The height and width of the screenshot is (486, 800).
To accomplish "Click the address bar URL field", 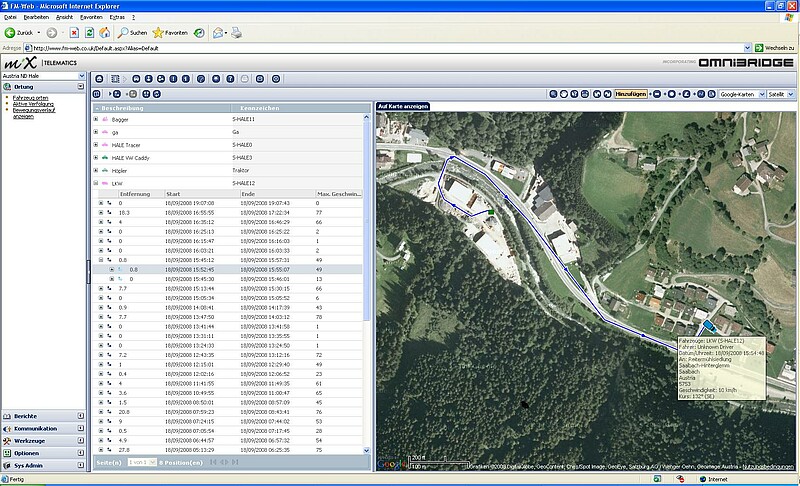I will (388, 48).
